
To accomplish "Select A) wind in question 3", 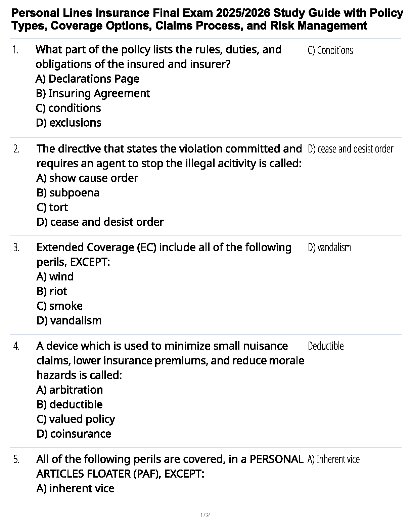I will [x=55, y=277].
